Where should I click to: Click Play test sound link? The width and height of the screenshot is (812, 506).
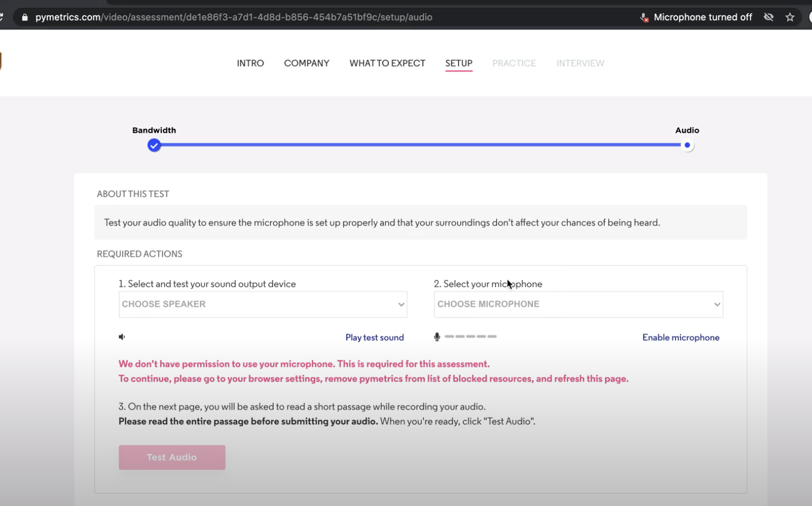point(374,337)
